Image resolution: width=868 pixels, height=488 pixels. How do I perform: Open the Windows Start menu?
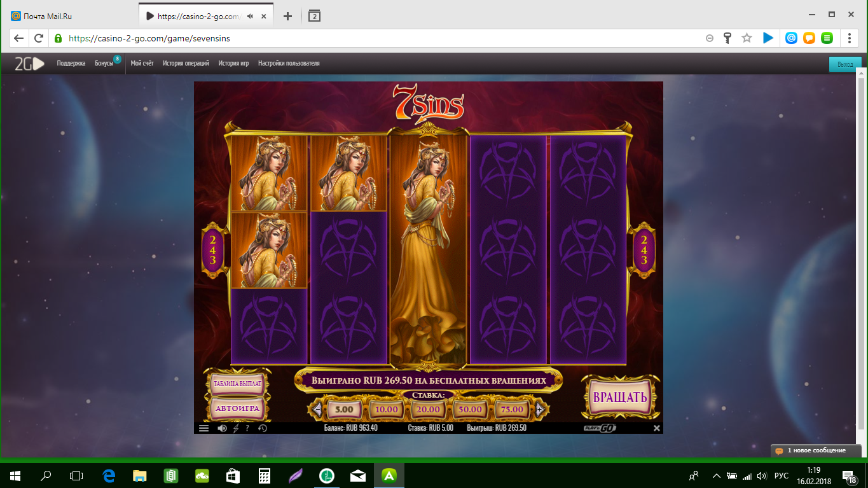[x=15, y=475]
